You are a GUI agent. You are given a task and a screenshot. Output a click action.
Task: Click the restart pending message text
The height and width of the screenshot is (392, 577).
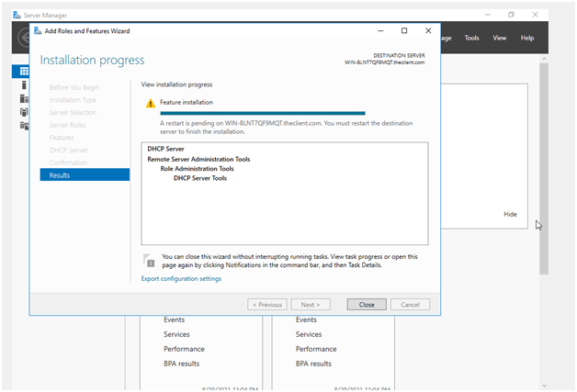287,128
